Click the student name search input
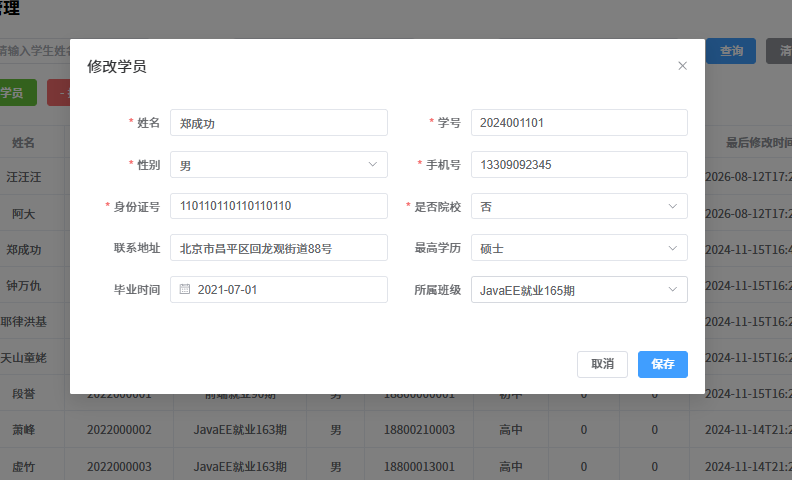This screenshot has height=480, width=792. point(35,51)
